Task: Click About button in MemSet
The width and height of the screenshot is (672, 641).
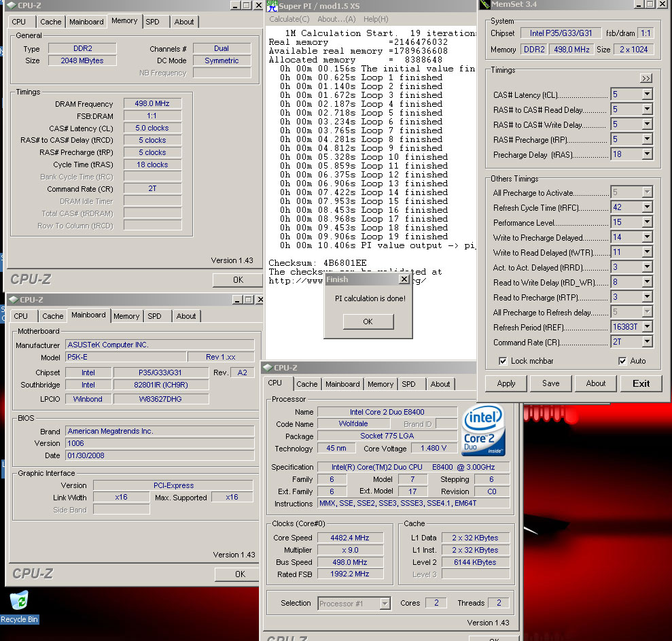Action: coord(596,383)
